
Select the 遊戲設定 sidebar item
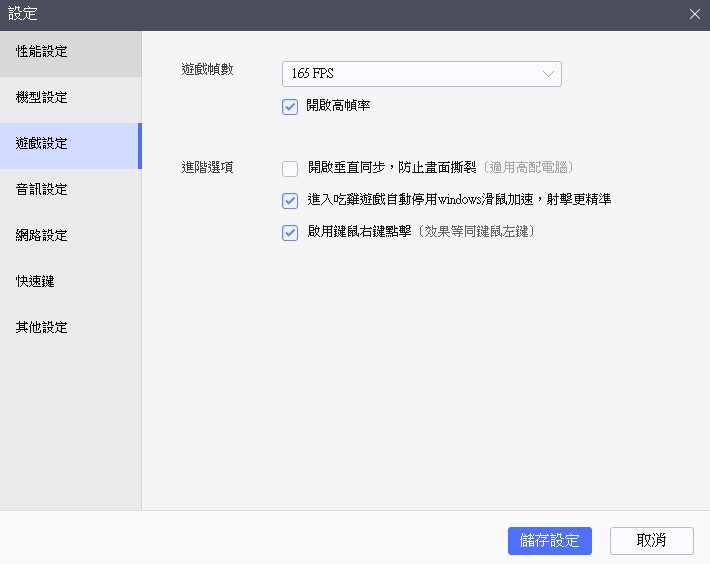(42, 144)
